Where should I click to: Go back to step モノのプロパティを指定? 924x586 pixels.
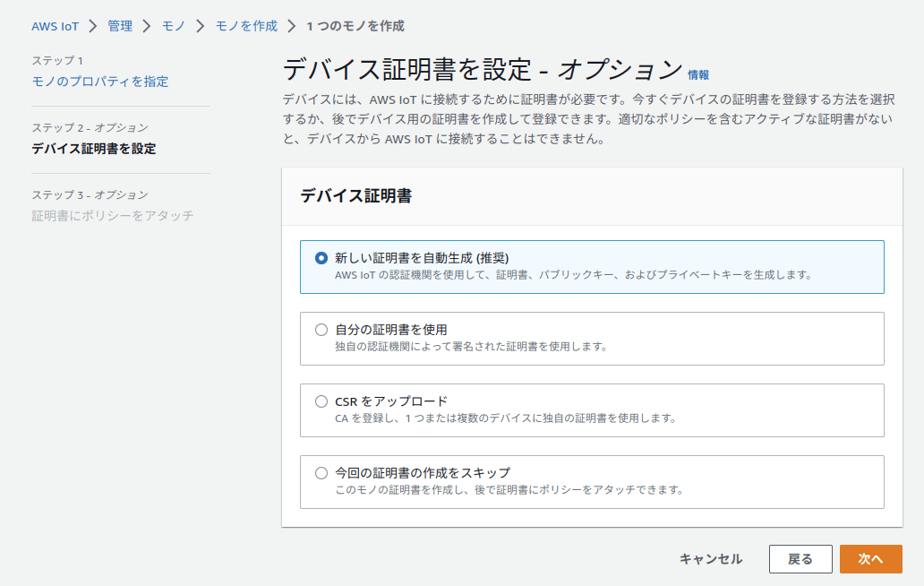(100, 82)
